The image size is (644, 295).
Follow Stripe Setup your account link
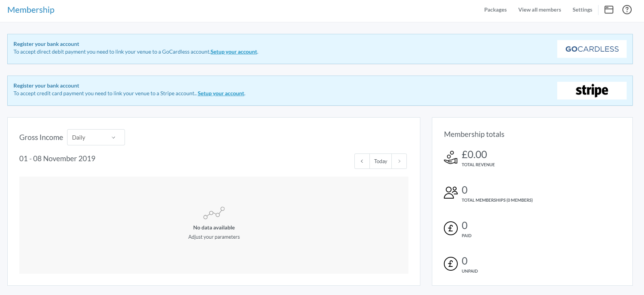[x=221, y=93]
